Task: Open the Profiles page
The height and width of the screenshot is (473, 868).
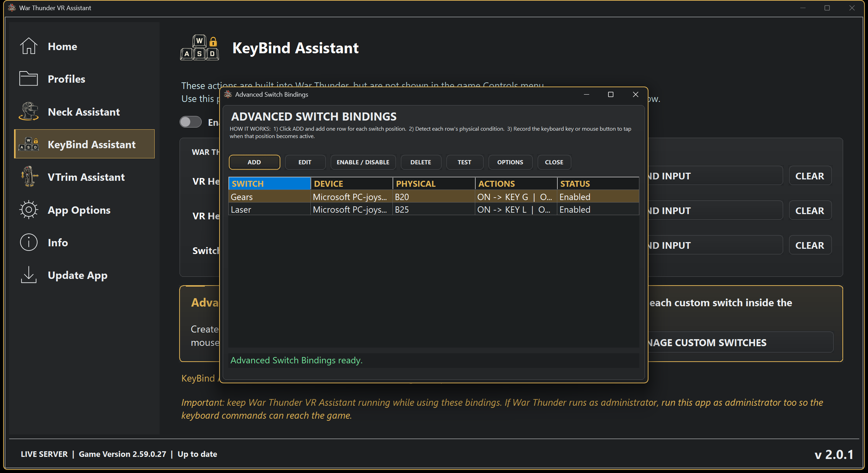Action: click(x=84, y=79)
